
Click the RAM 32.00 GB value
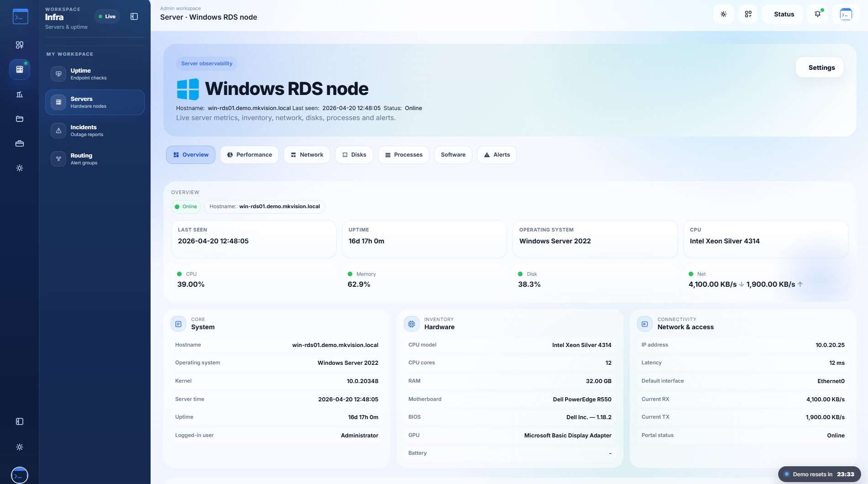coord(599,381)
